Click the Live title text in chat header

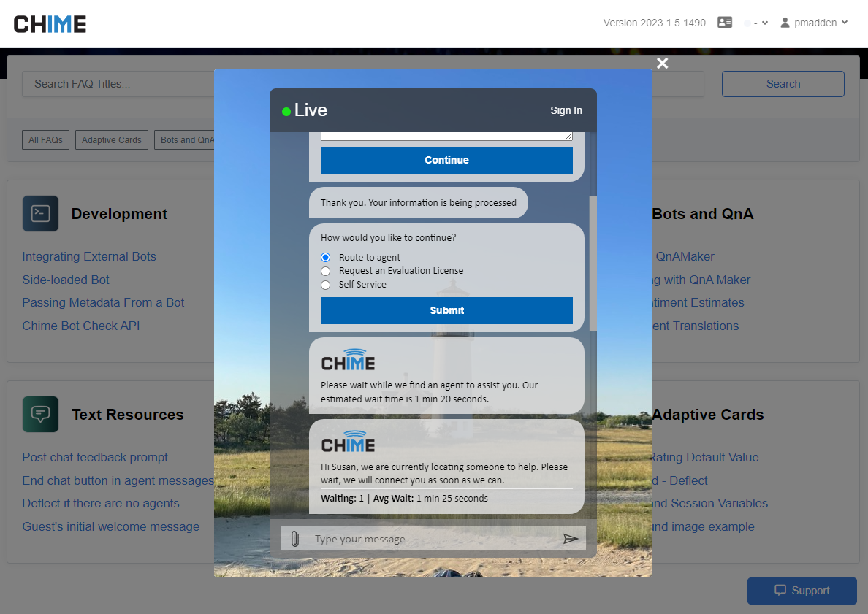tap(311, 110)
